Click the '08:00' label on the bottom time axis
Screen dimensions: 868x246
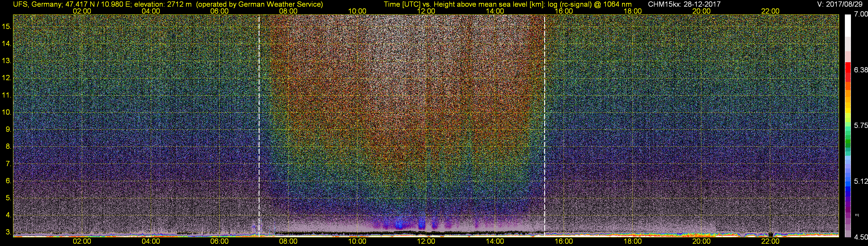click(288, 241)
